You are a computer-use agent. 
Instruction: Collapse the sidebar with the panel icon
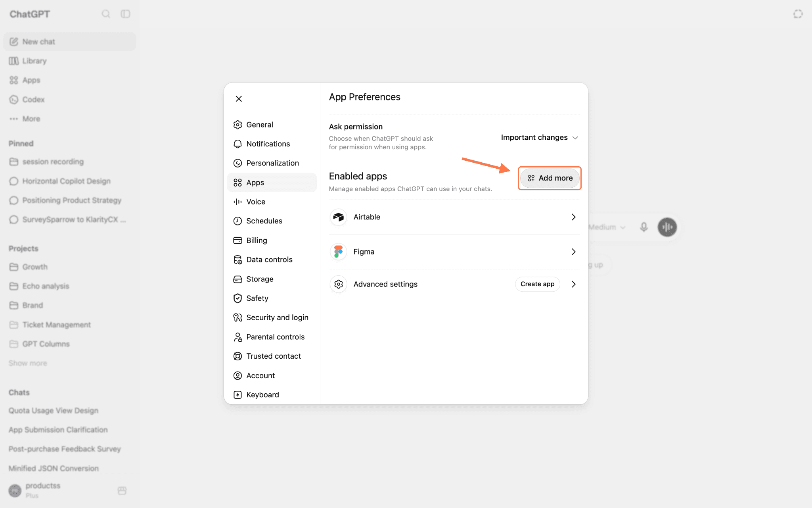coord(125,14)
